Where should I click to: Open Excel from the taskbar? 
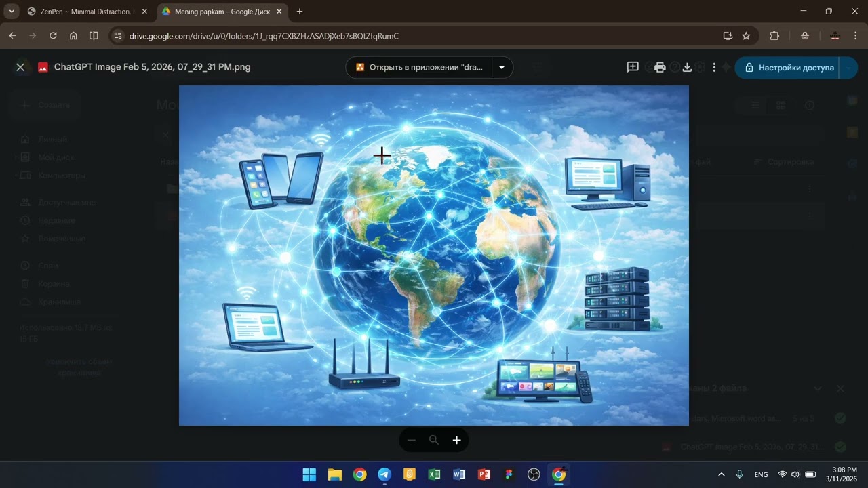click(x=434, y=474)
